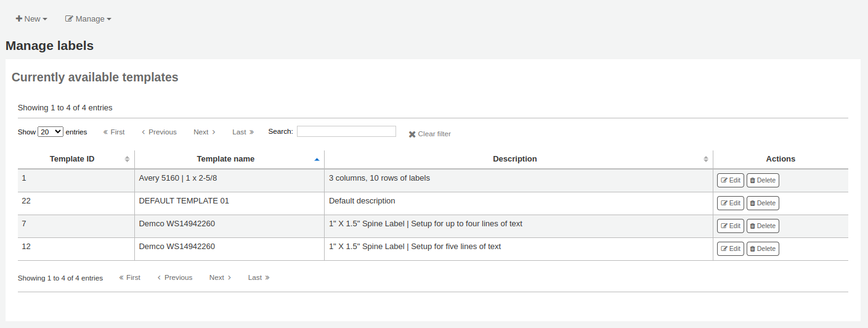The width and height of the screenshot is (868, 328).
Task: Delete DEFAULT TEMPLATE 01 row
Action: pyautogui.click(x=763, y=203)
